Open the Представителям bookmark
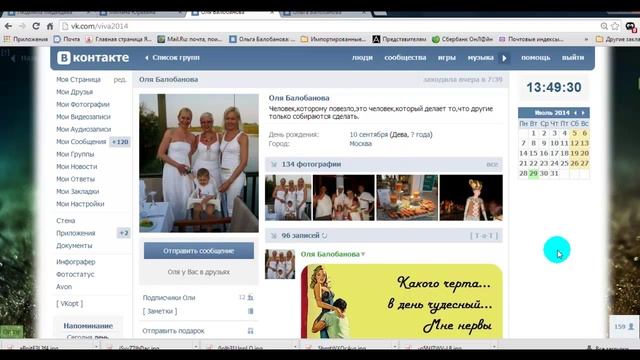 [x=399, y=39]
